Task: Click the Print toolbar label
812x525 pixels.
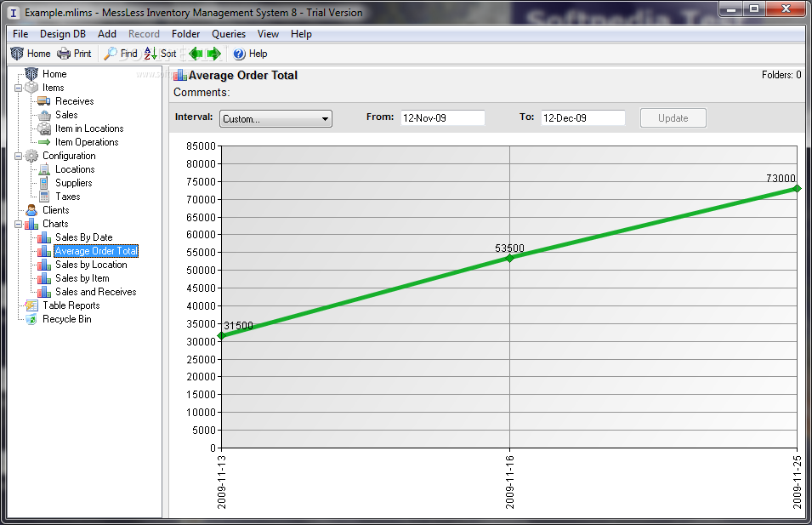Action: (82, 54)
